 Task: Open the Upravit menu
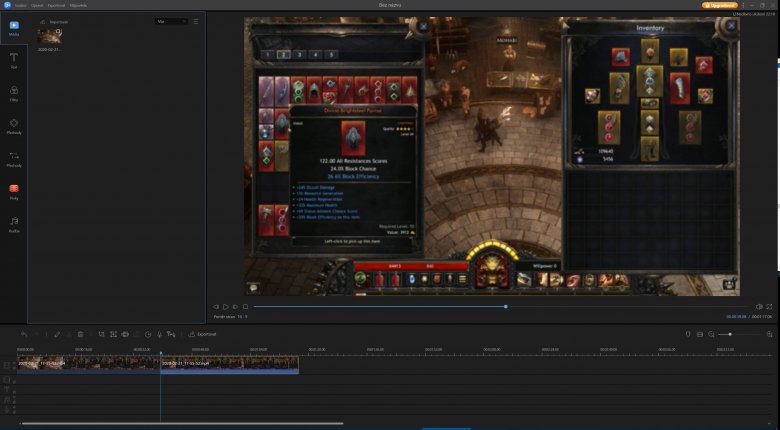pos(37,5)
